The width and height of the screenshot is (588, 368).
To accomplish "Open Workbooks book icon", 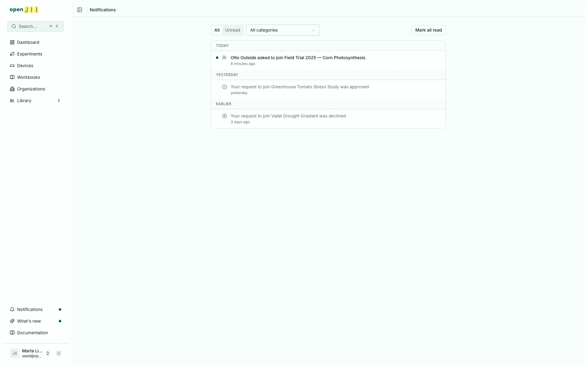I will [x=12, y=77].
